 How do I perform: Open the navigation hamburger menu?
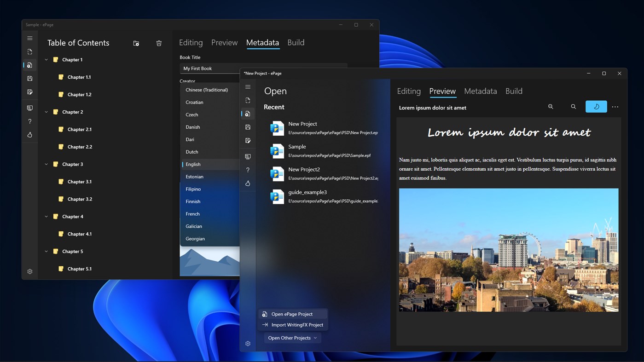[x=248, y=86]
